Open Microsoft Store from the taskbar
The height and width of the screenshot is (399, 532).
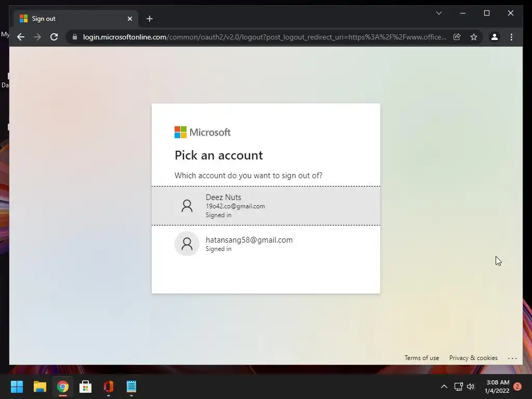point(85,387)
